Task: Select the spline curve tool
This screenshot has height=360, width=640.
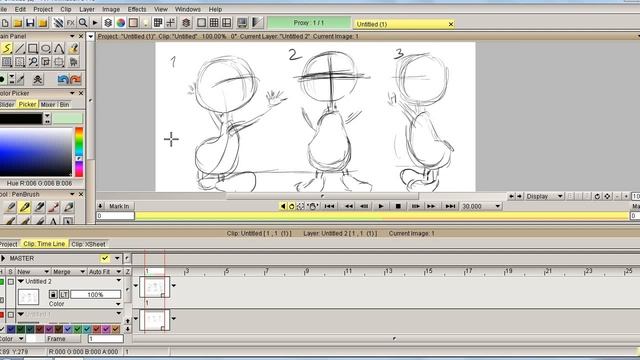Action: tap(59, 49)
